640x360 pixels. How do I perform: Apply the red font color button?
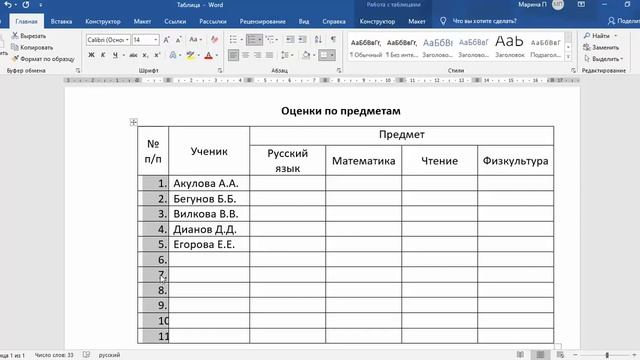[209, 55]
